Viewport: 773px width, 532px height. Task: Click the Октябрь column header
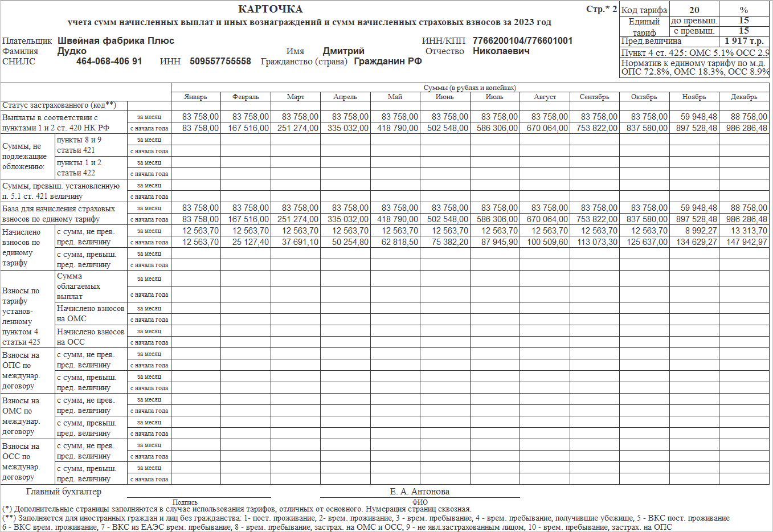point(644,97)
